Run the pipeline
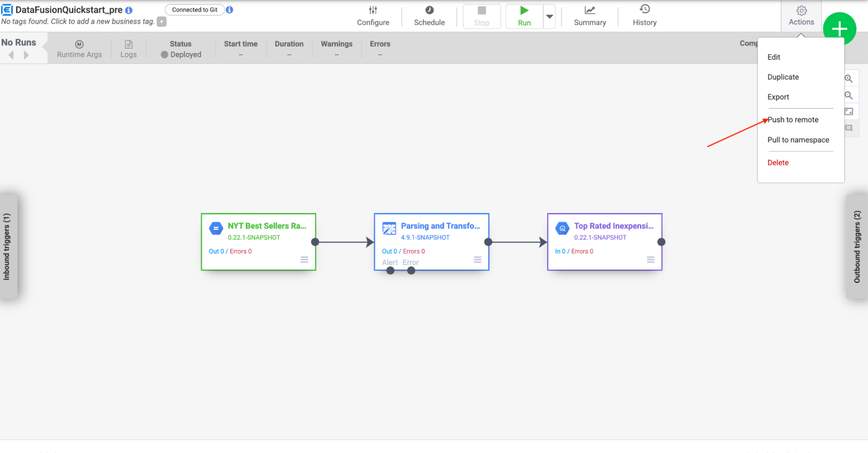 click(524, 16)
